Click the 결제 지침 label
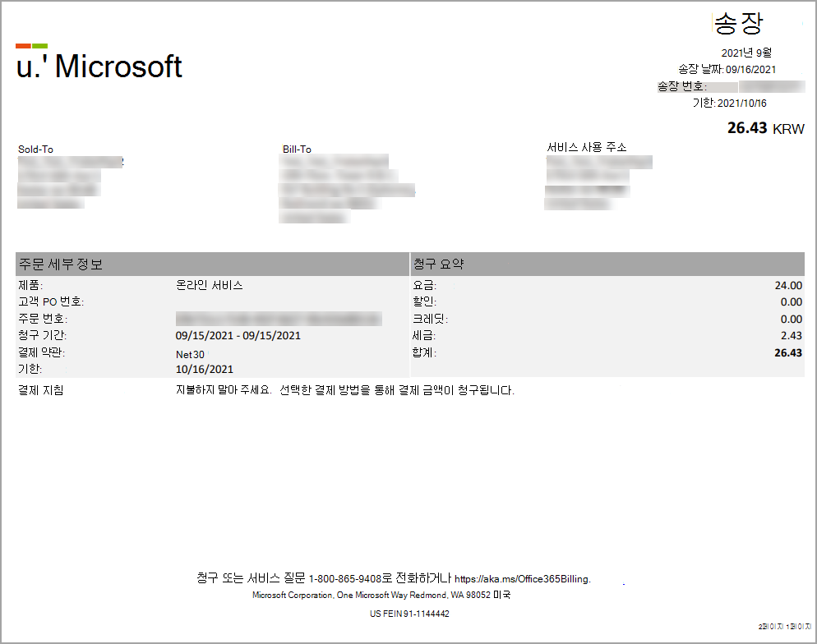 click(x=40, y=390)
